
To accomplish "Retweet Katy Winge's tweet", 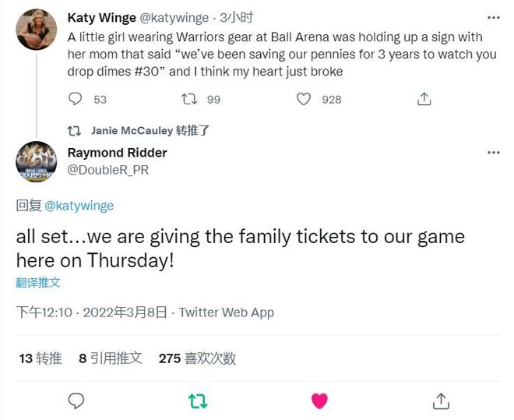I will point(189,99).
